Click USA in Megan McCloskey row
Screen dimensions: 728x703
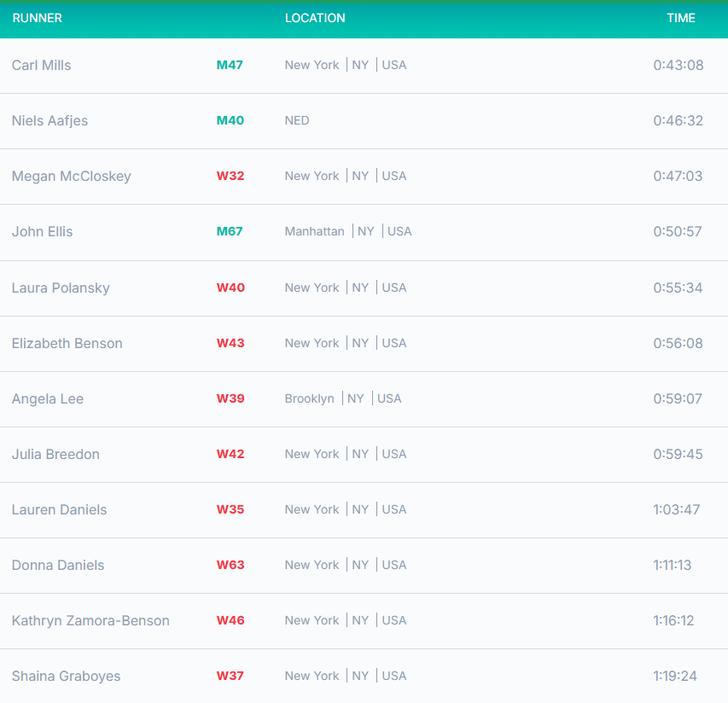pos(394,176)
